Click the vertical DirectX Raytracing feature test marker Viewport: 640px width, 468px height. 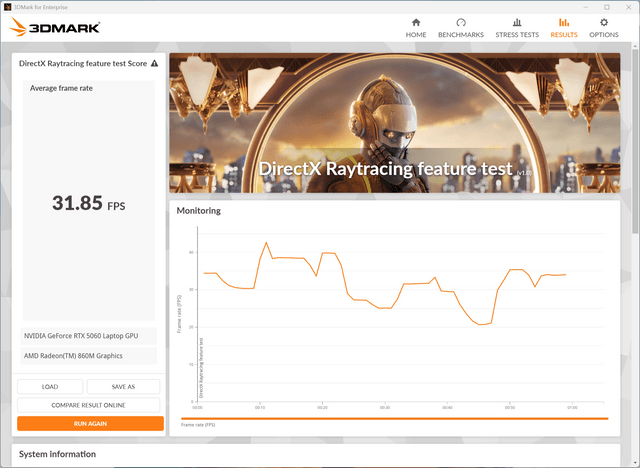[201, 368]
